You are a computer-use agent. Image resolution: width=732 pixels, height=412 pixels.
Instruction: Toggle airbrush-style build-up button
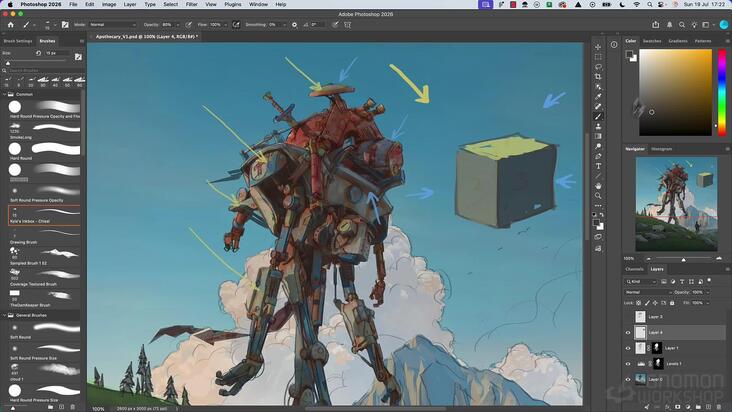click(x=236, y=25)
